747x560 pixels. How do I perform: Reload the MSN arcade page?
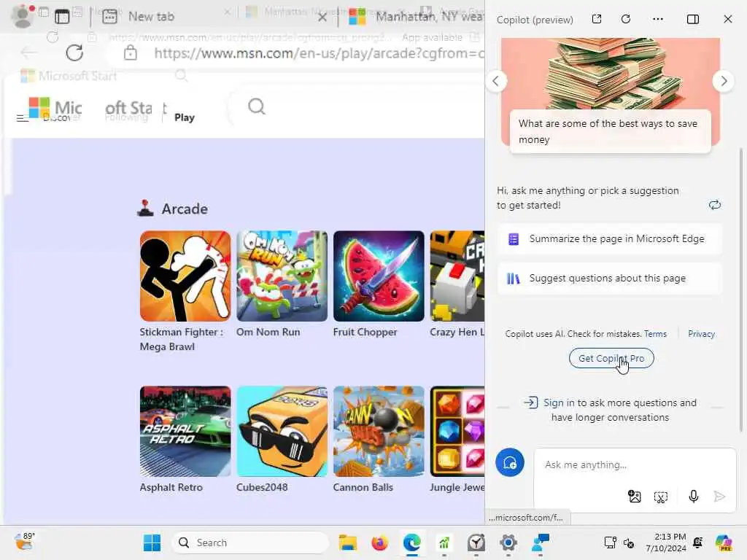pyautogui.click(x=74, y=52)
